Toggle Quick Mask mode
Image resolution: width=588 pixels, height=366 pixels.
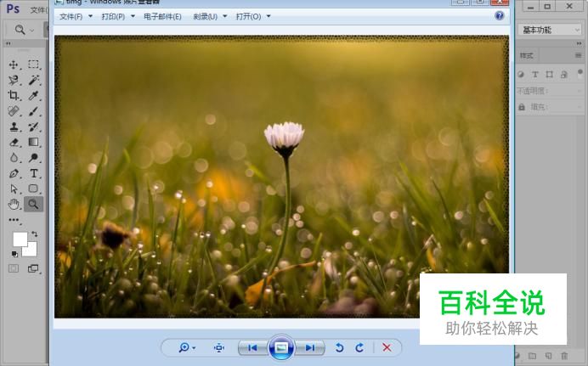[14, 268]
